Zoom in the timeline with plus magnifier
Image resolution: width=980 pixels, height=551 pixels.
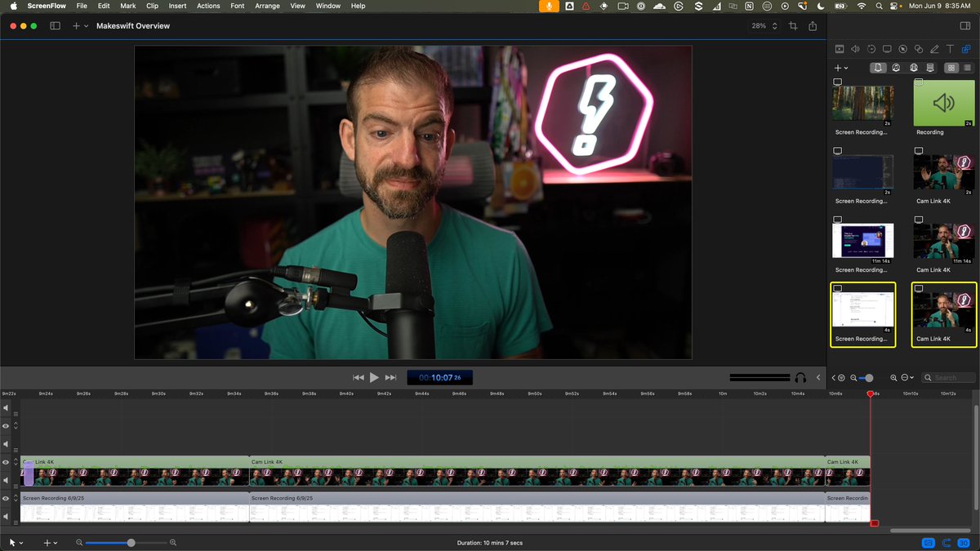tap(173, 542)
